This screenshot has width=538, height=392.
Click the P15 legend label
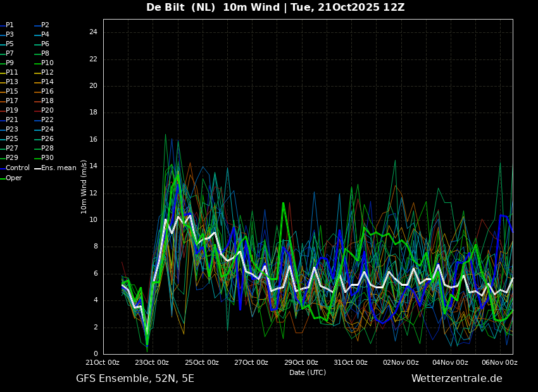click(12, 92)
